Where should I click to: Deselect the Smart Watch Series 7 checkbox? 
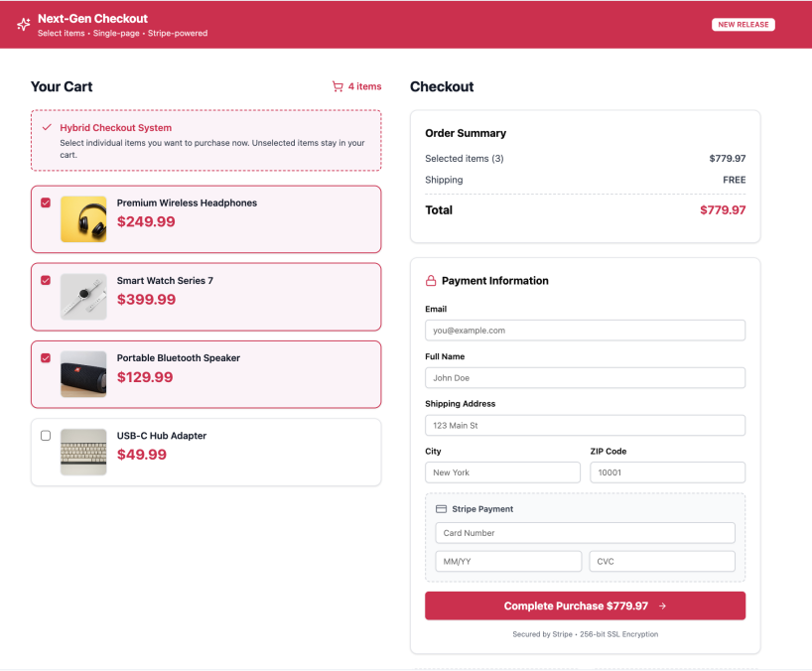(x=46, y=280)
